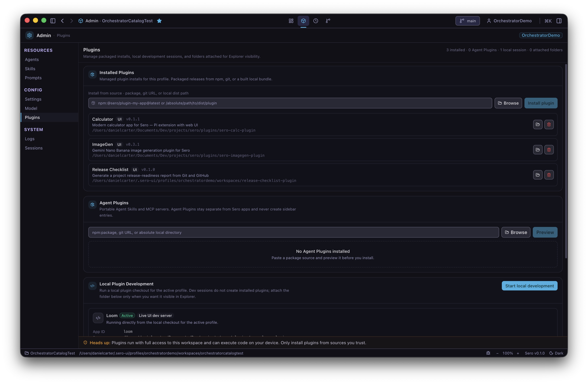Click the Install plugin button
Image resolution: width=588 pixels, height=384 pixels.
tap(541, 103)
